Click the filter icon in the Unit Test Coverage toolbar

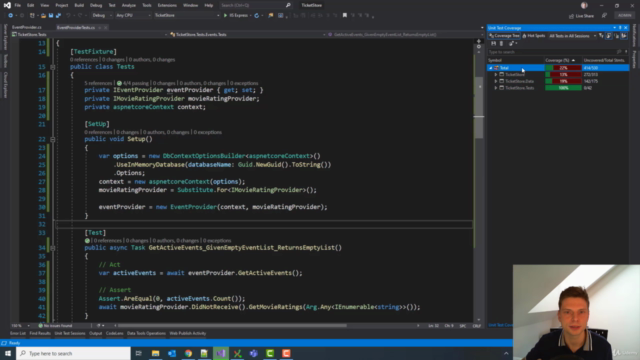coord(601,36)
